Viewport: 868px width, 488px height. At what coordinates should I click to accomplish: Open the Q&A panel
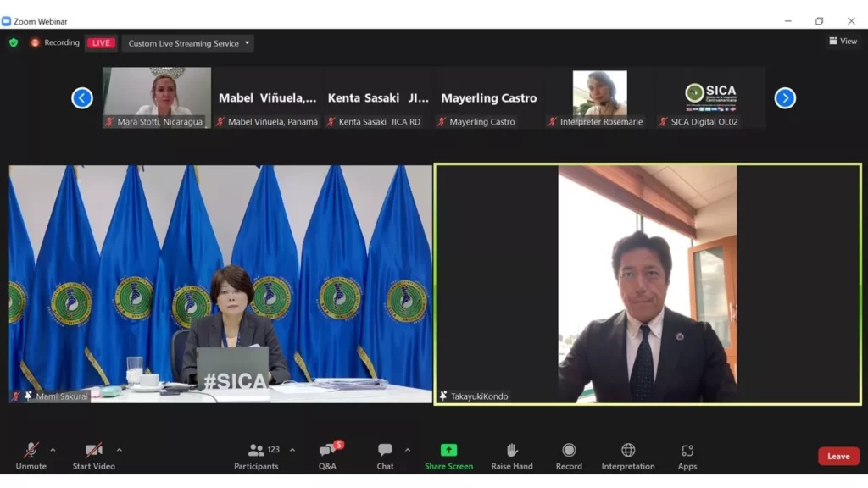327,456
